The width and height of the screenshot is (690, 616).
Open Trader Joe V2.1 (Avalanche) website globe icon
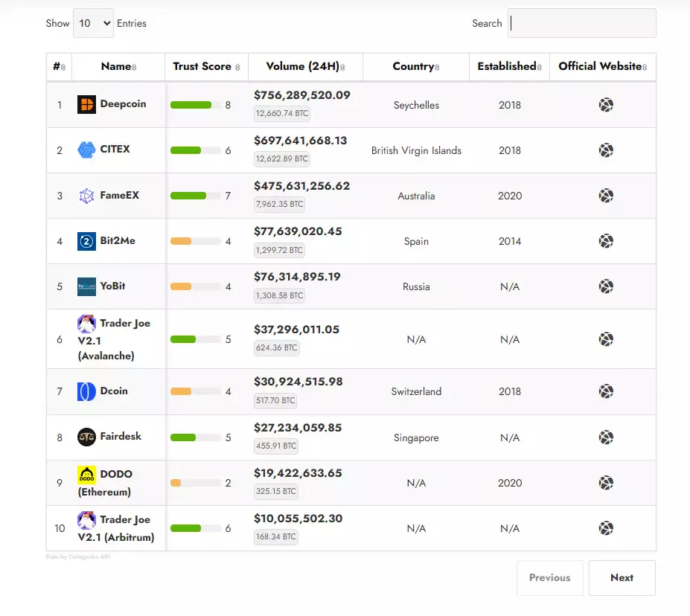[x=606, y=339]
